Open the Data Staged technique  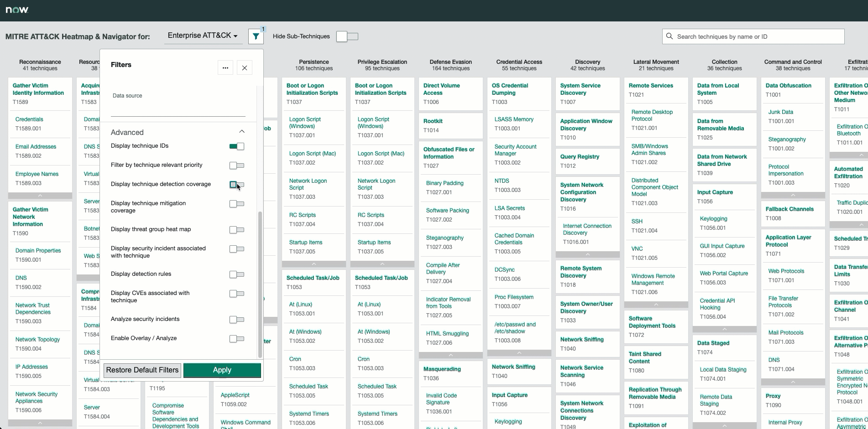[713, 343]
